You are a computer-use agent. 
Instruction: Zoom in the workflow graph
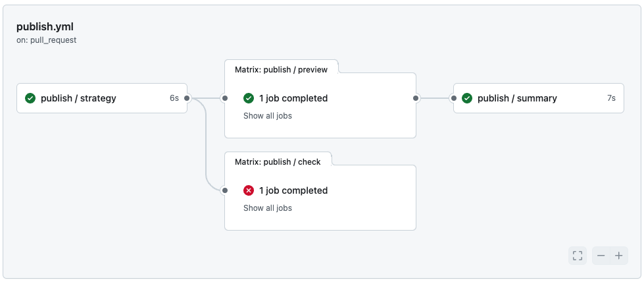click(619, 256)
